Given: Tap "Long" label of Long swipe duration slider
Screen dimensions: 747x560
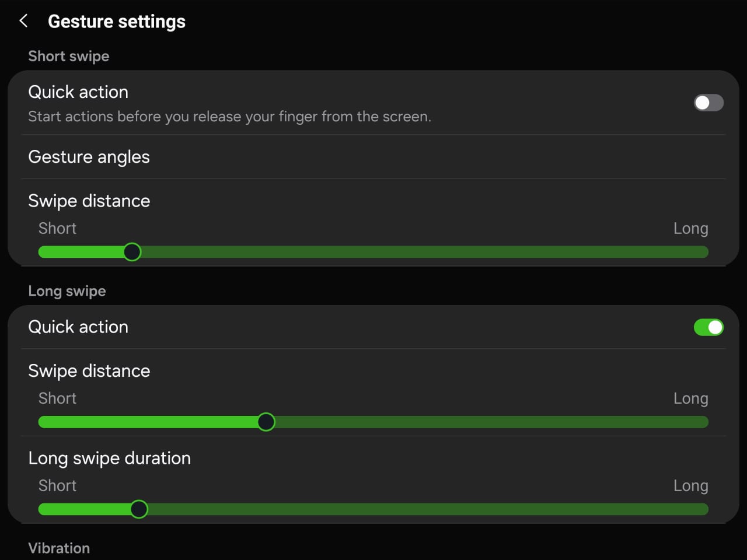Looking at the screenshot, I should [690, 486].
